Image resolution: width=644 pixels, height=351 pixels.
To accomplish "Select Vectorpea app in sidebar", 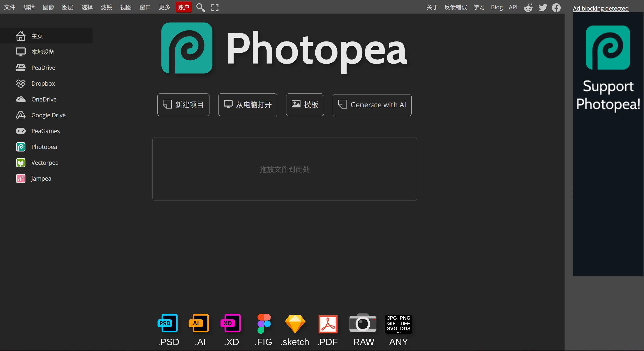I will (x=46, y=163).
